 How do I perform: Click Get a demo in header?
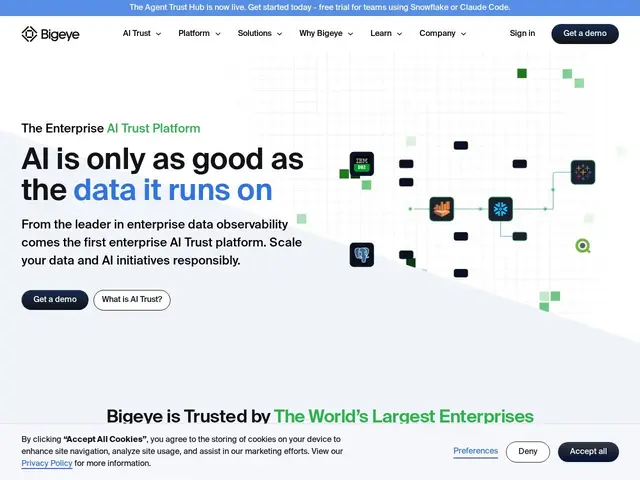pos(585,33)
